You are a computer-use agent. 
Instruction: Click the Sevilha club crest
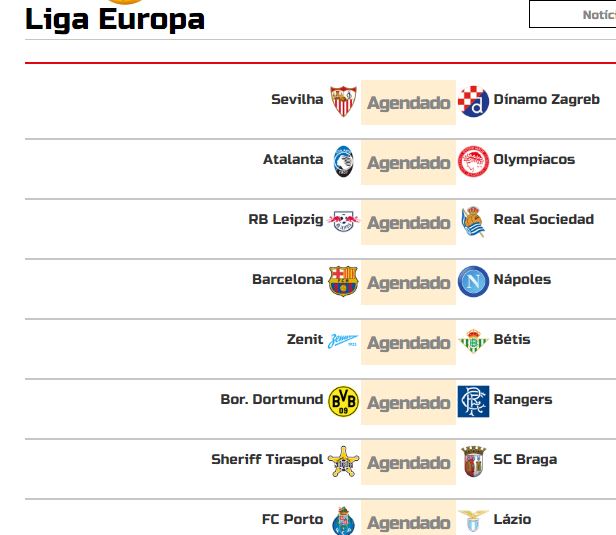pos(343,101)
